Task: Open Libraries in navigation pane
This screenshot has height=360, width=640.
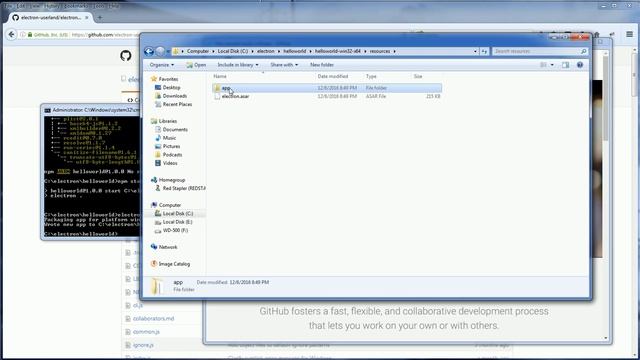Action: [167, 121]
